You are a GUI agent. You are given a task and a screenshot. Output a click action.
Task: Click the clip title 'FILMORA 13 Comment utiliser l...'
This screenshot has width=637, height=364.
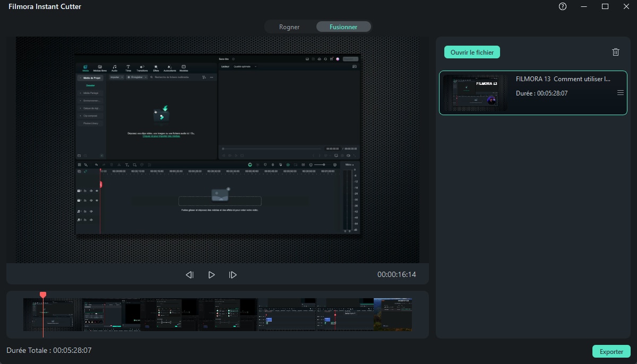[x=563, y=79]
